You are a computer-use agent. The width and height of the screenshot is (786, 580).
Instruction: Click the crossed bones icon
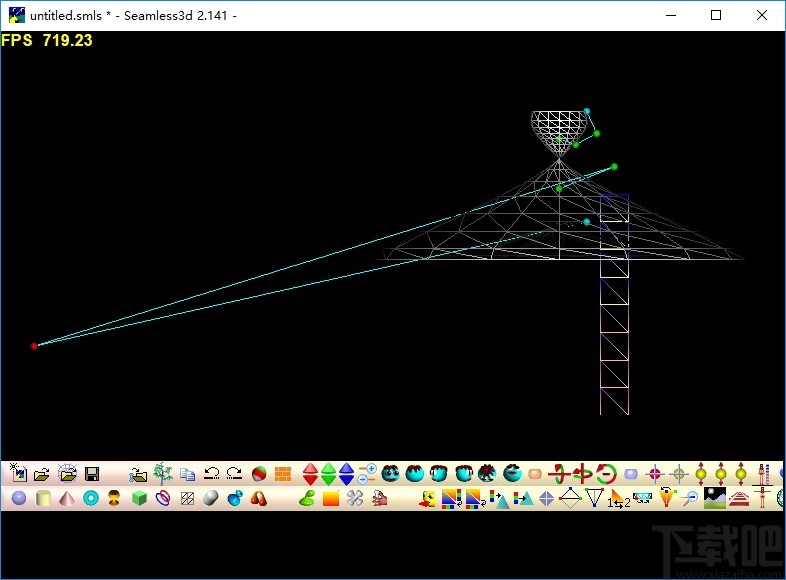tap(355, 499)
